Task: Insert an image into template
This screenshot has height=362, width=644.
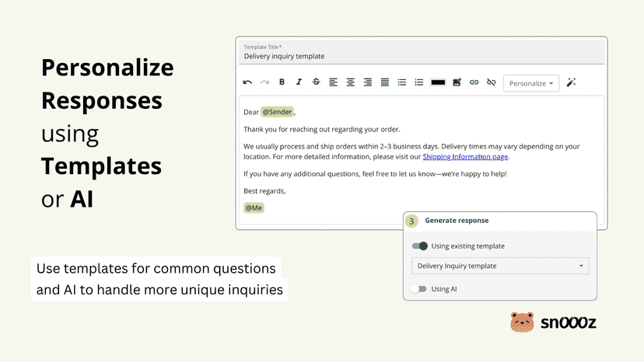Action: [457, 82]
